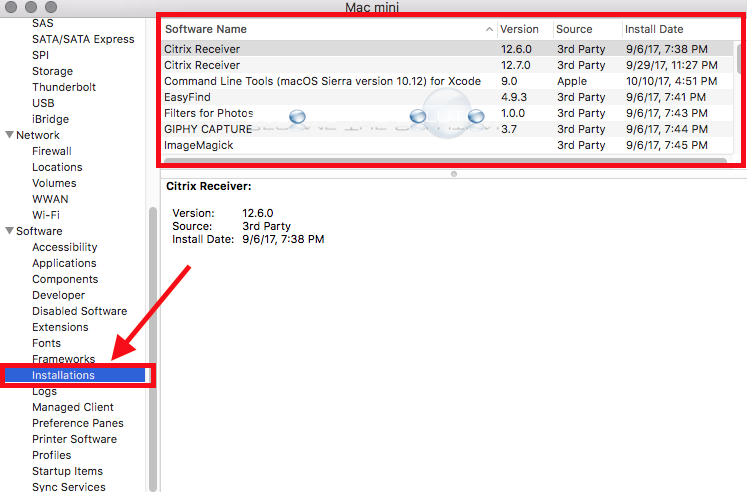This screenshot has width=747, height=492.
Task: Open Startup Items under Software
Action: [68, 471]
